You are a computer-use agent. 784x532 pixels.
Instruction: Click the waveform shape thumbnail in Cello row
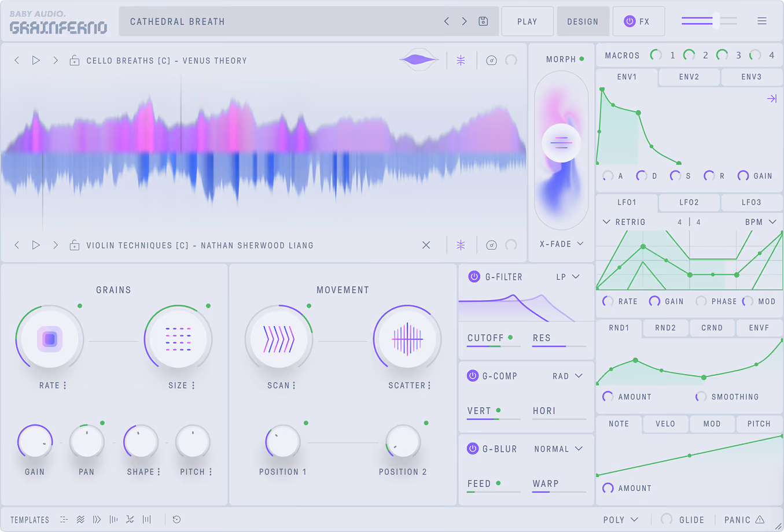click(x=419, y=60)
